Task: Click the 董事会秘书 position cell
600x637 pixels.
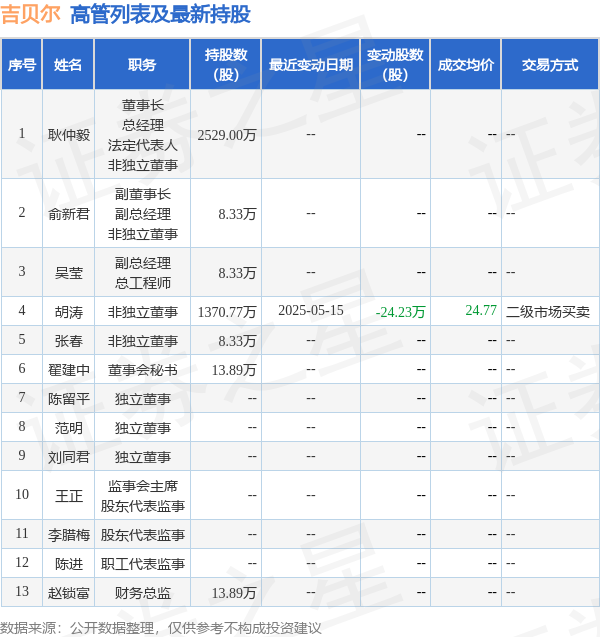Action: (x=143, y=370)
